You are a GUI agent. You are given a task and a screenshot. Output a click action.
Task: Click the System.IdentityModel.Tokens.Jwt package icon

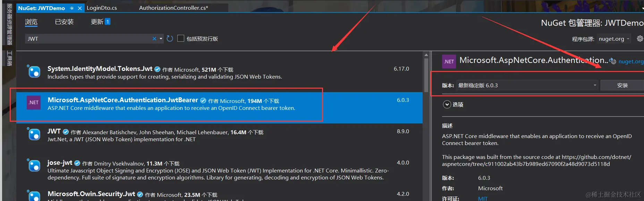[x=34, y=72]
